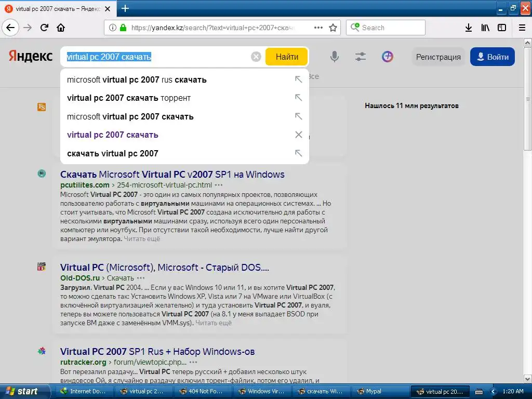Bookmark this page with the star icon
Screen dimensions: 532x399
(x=333, y=28)
